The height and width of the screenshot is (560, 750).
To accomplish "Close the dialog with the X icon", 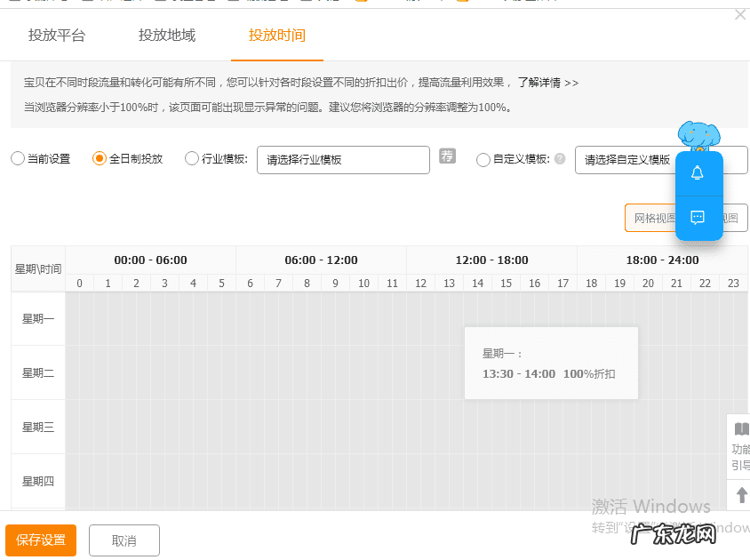I will click(x=738, y=14).
